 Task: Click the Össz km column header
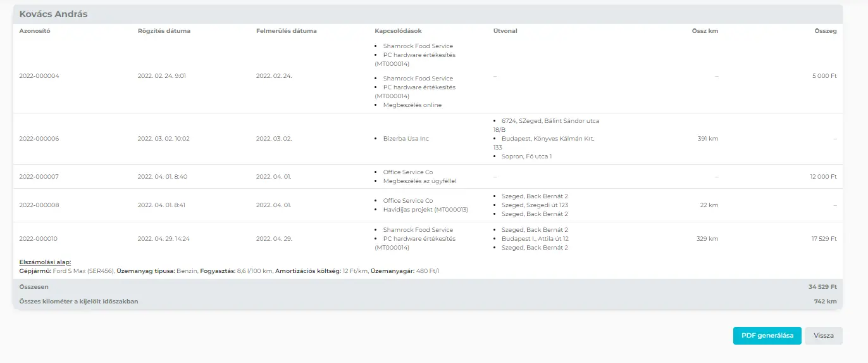(x=705, y=31)
